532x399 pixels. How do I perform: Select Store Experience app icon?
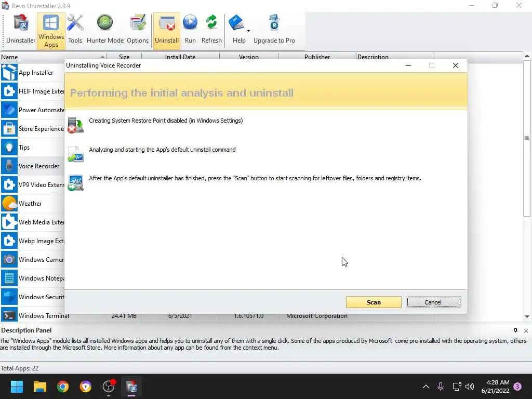9,129
